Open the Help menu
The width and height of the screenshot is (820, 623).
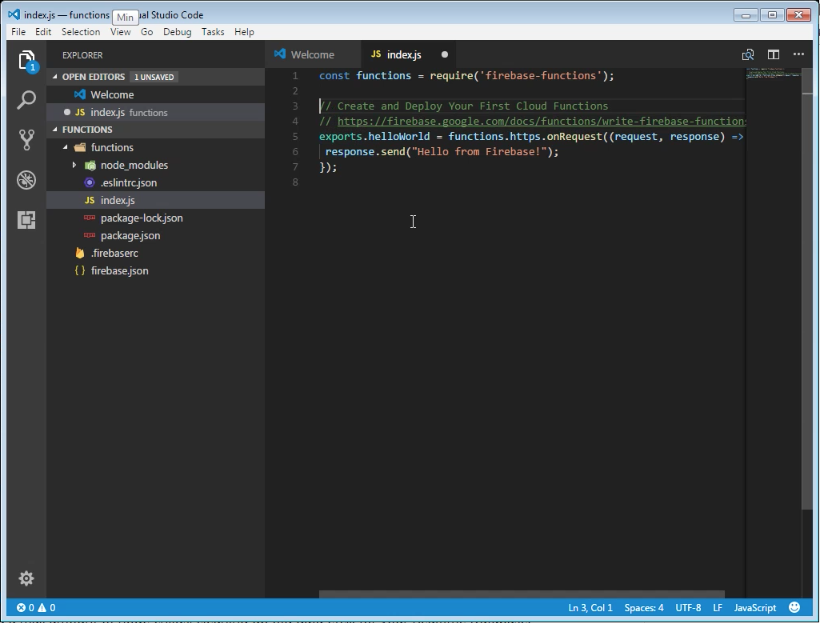244,32
